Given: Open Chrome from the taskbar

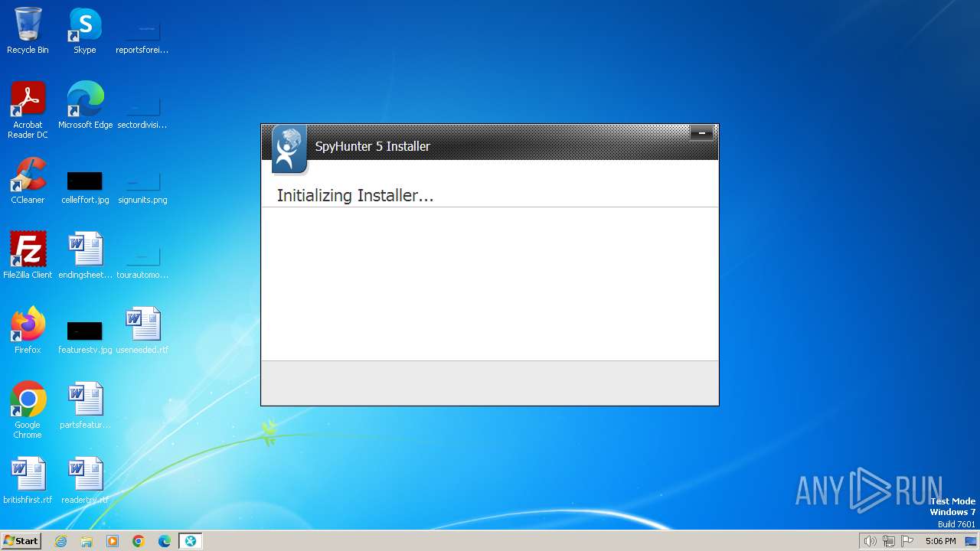Looking at the screenshot, I should click(x=139, y=541).
